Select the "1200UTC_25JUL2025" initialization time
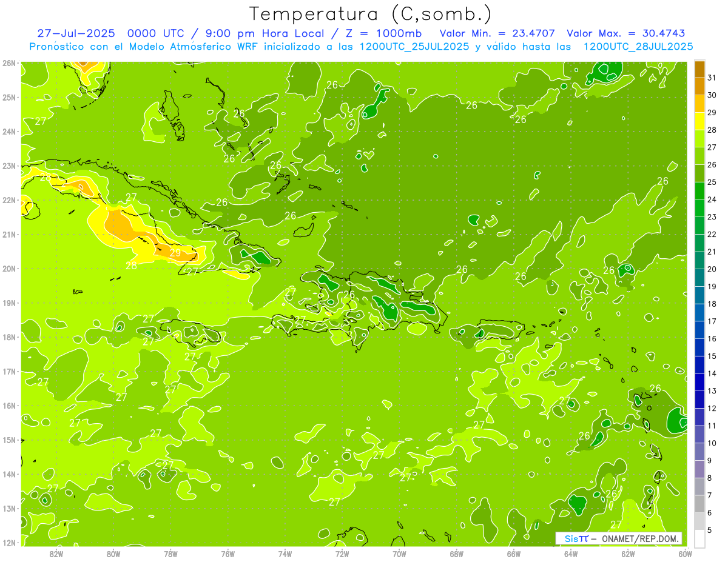 click(x=414, y=46)
